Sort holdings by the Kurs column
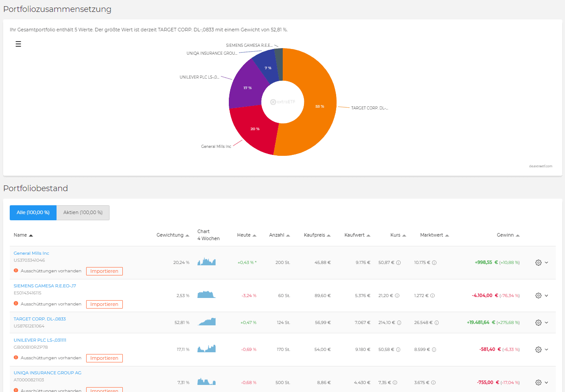 click(x=398, y=235)
